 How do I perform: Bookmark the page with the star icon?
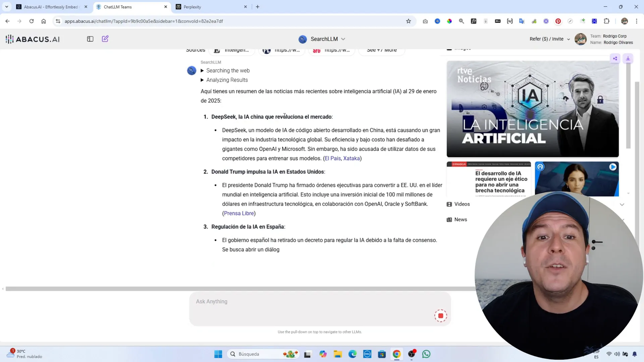(x=408, y=21)
